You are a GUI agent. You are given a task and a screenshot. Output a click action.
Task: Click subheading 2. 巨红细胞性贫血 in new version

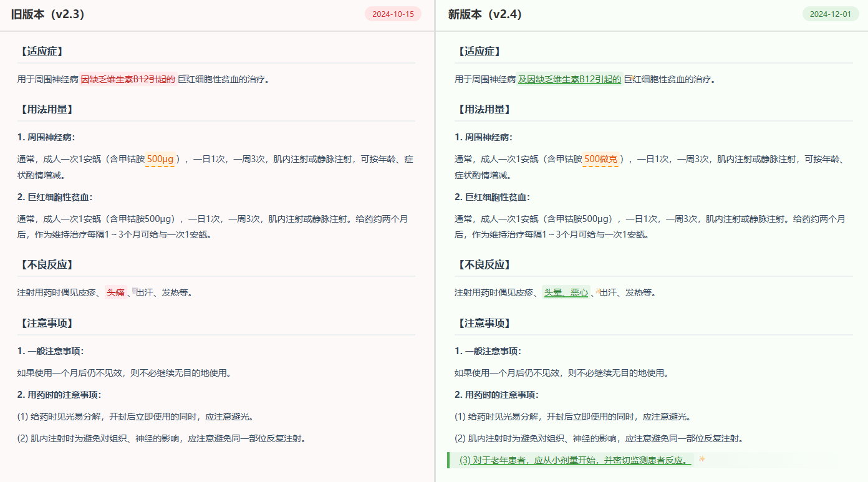click(x=492, y=197)
